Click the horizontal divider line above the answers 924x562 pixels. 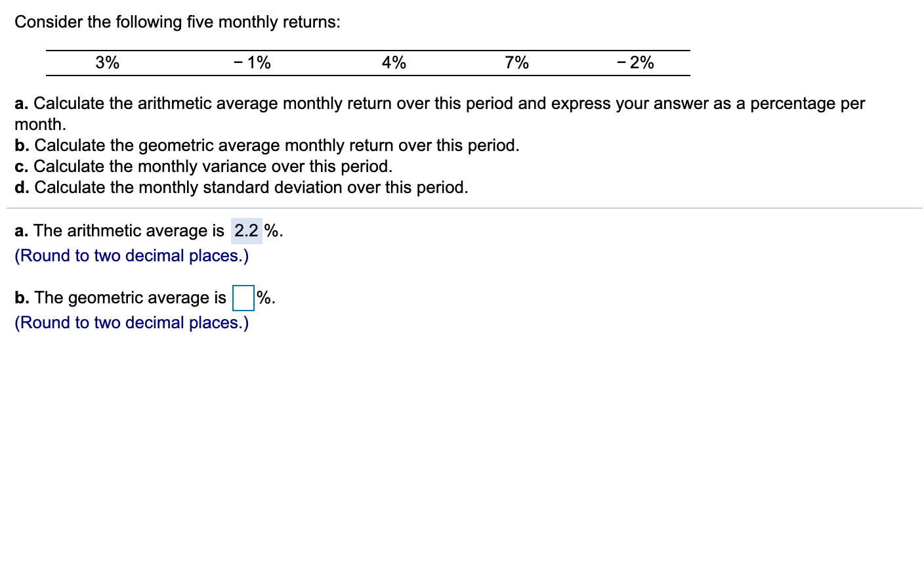[x=462, y=209]
